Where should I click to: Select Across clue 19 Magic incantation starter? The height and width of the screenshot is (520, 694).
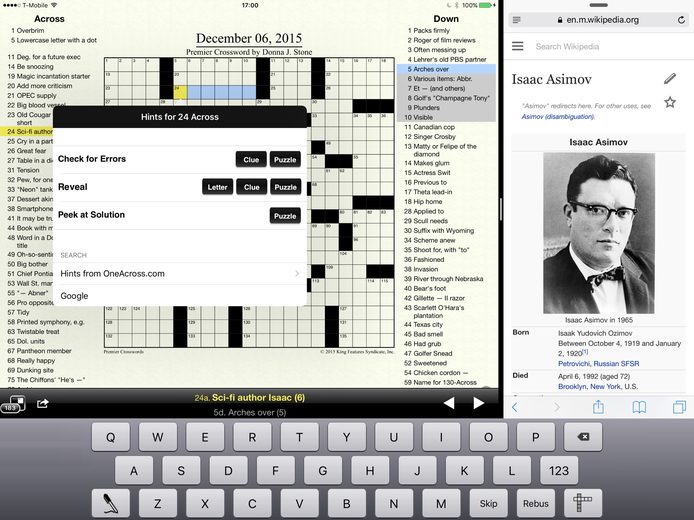[48, 76]
